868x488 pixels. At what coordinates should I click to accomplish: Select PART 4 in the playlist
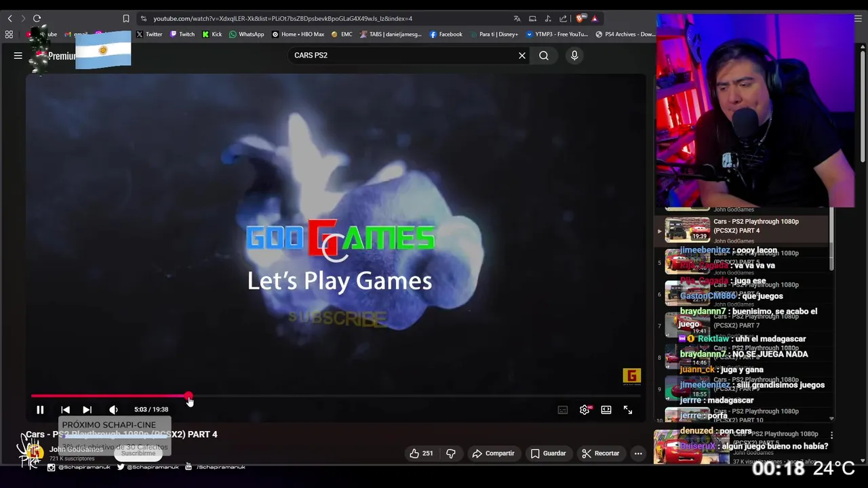click(x=743, y=230)
